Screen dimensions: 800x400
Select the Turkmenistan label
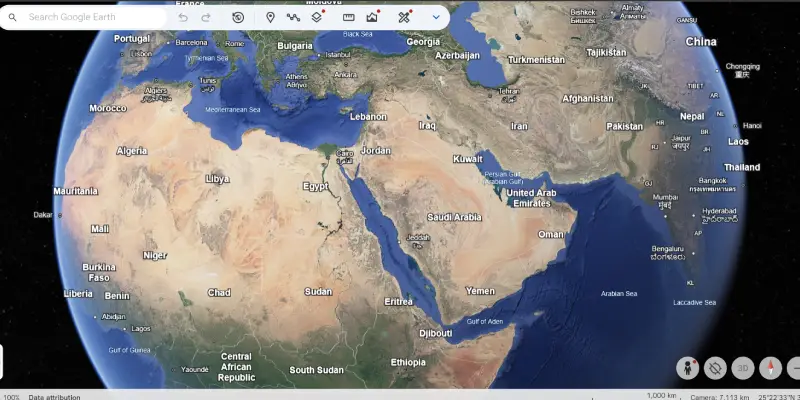[536, 60]
